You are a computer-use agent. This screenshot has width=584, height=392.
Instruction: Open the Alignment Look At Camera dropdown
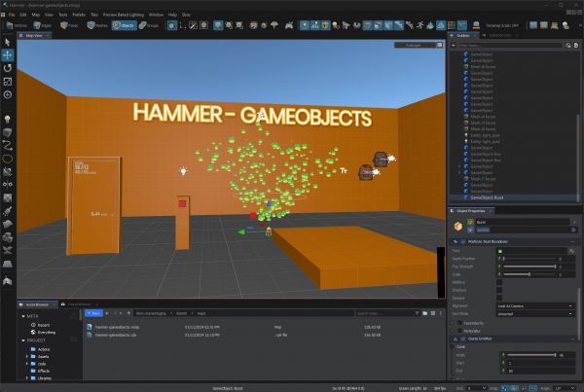point(535,306)
